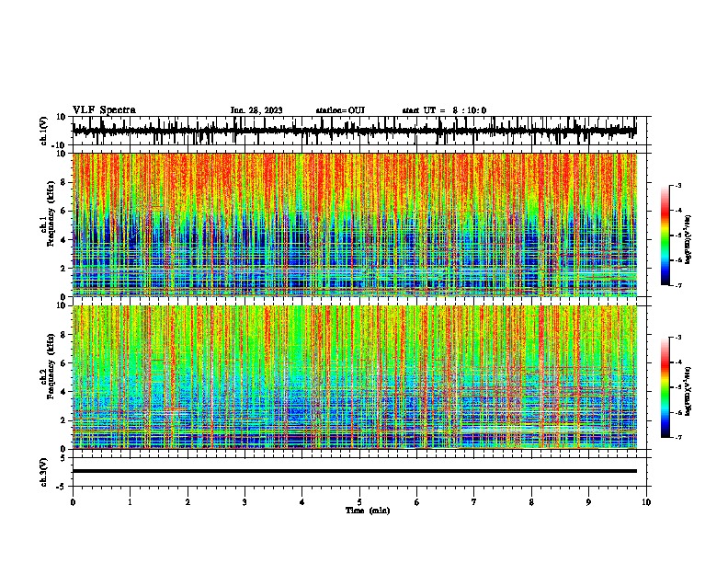Click the ch.2 color bar log(PSD) label
728x563 pixels.
coord(688,391)
